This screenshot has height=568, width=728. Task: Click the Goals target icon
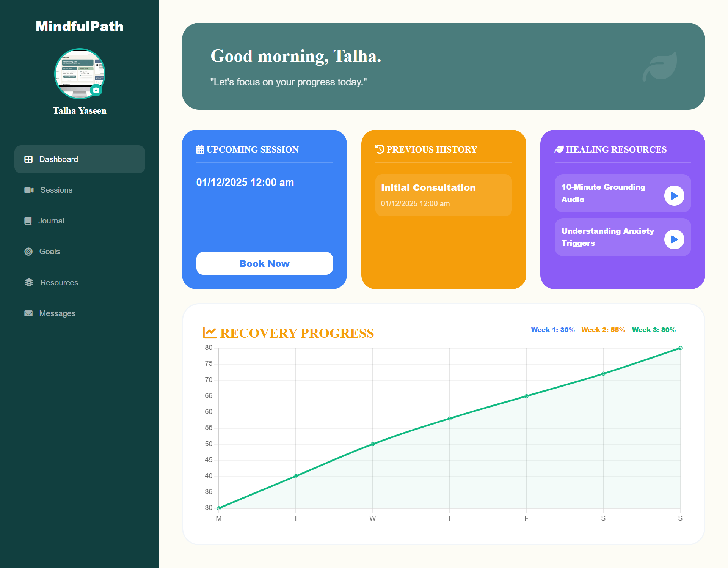pos(28,252)
